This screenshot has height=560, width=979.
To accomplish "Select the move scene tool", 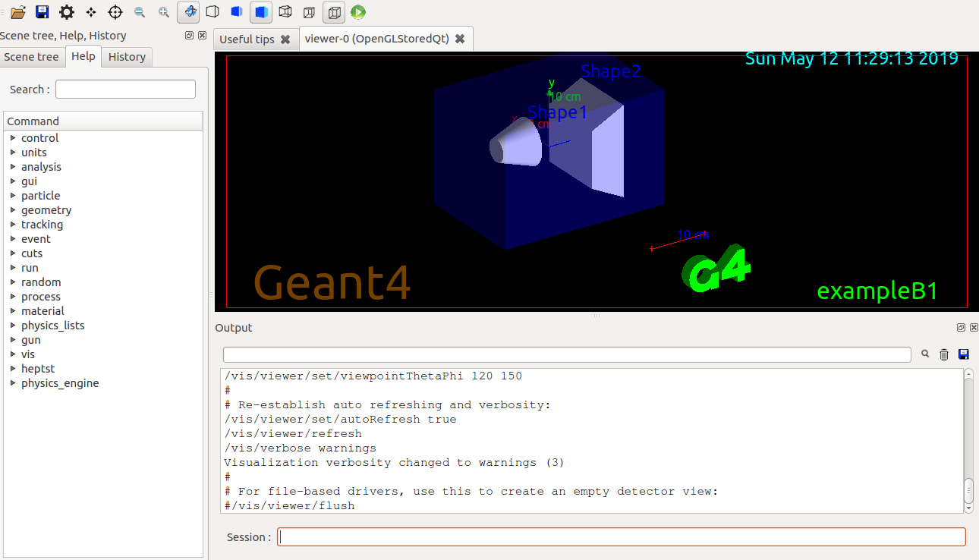I will coord(91,12).
